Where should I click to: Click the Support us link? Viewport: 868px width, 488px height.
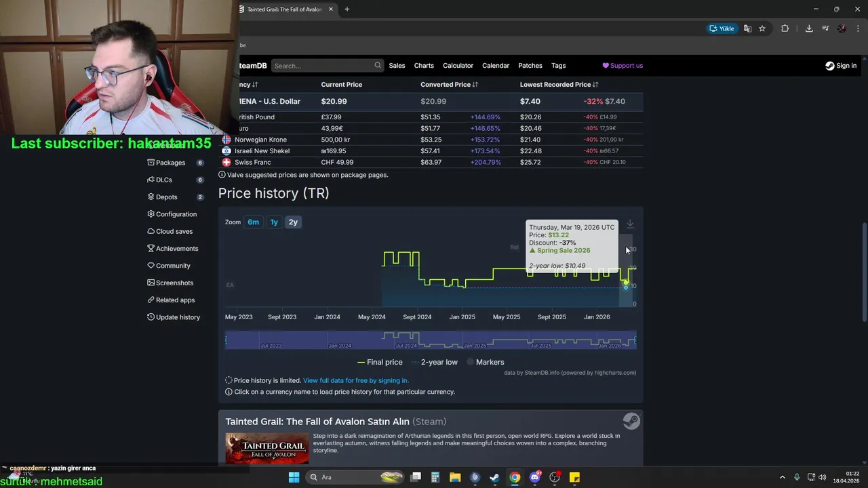[623, 66]
